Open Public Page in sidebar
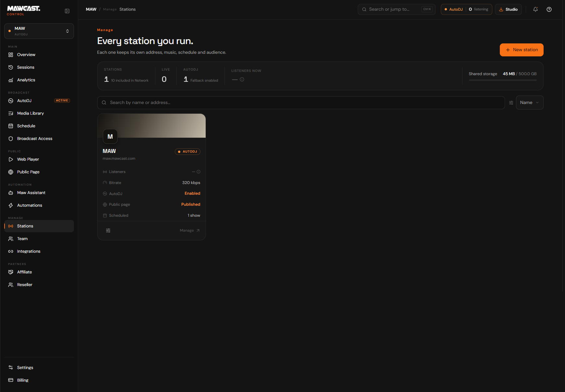The width and height of the screenshot is (565, 392). pos(39,172)
